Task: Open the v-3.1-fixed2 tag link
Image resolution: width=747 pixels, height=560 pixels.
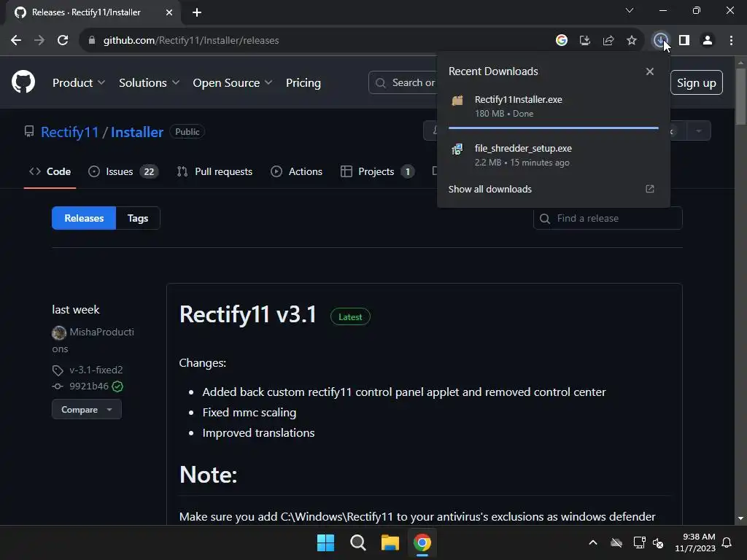Action: [96, 370]
